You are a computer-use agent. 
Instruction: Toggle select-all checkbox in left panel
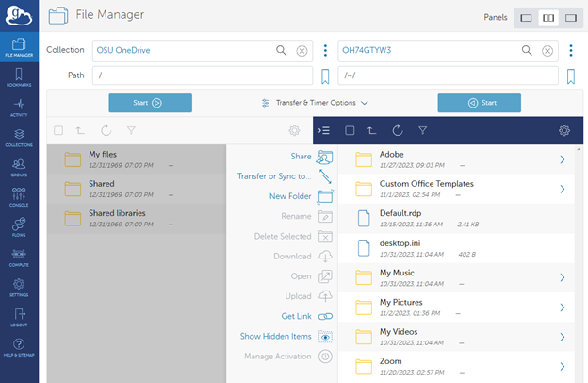click(58, 130)
